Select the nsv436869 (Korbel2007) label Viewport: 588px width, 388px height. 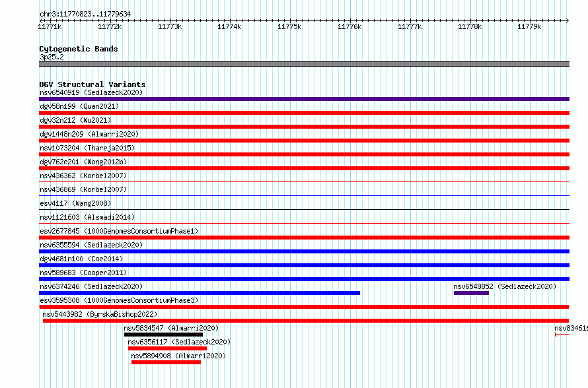[83, 189]
